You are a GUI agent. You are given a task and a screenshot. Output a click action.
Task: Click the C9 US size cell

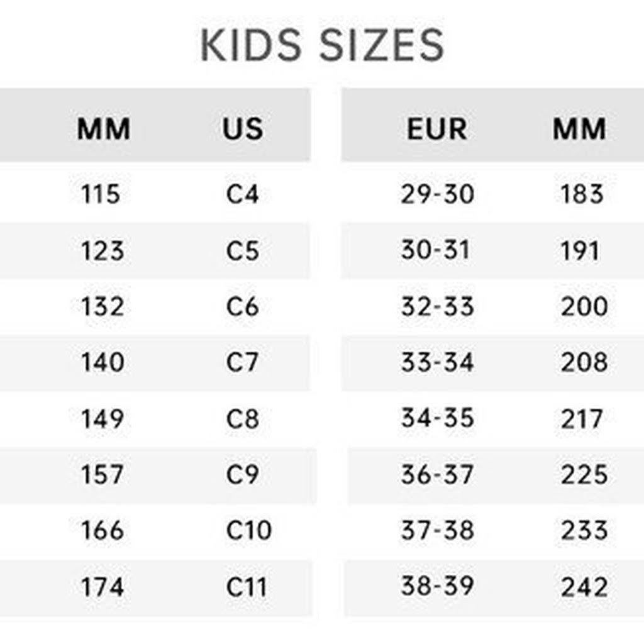click(x=242, y=474)
